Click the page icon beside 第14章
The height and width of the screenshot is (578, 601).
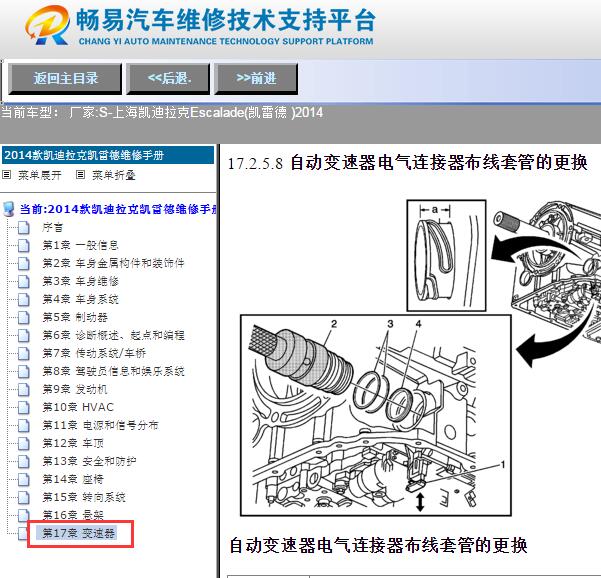(x=24, y=479)
